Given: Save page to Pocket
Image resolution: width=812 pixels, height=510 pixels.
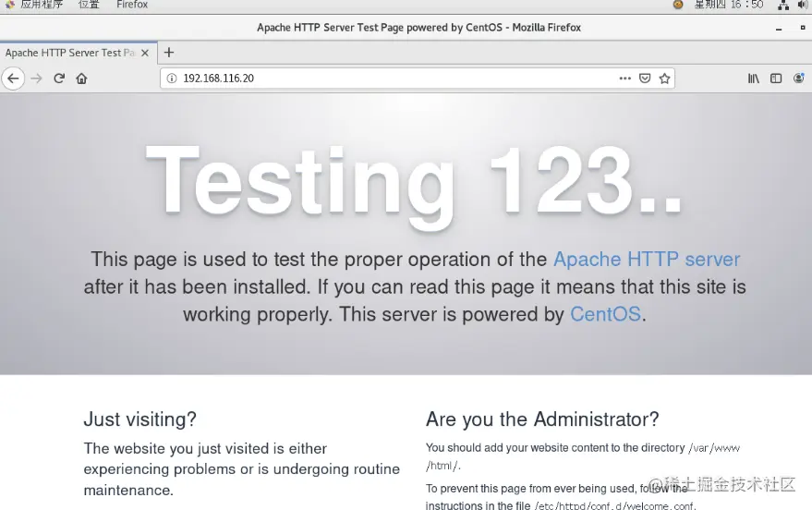Looking at the screenshot, I should coord(645,79).
